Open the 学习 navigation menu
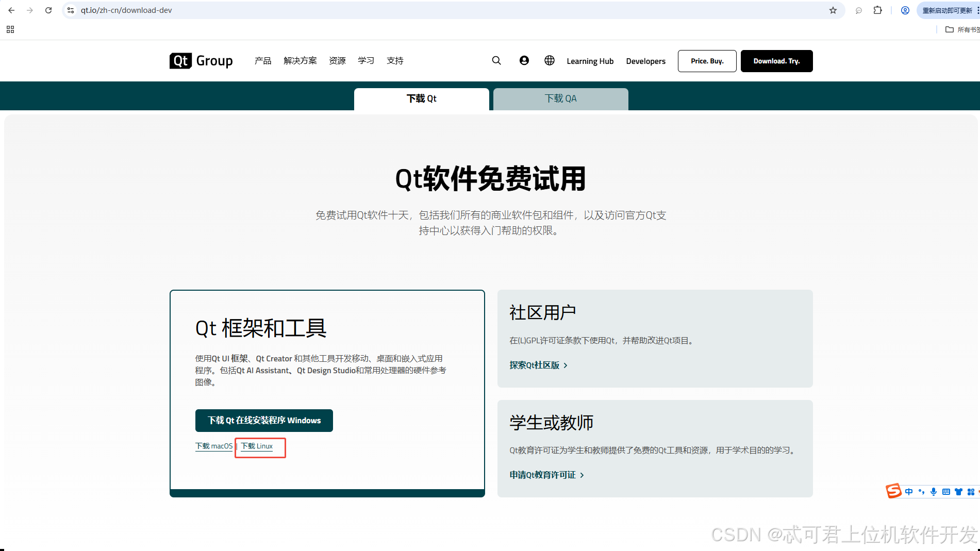 point(366,61)
